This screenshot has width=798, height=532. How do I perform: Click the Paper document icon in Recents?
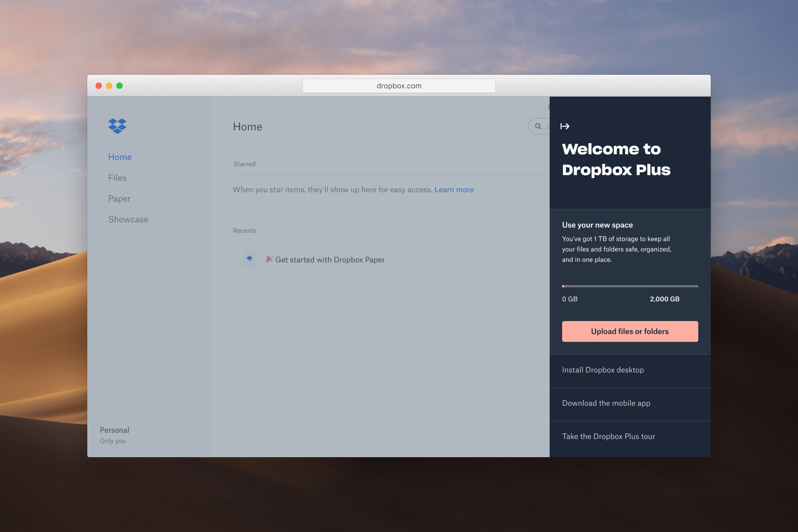coord(249,258)
